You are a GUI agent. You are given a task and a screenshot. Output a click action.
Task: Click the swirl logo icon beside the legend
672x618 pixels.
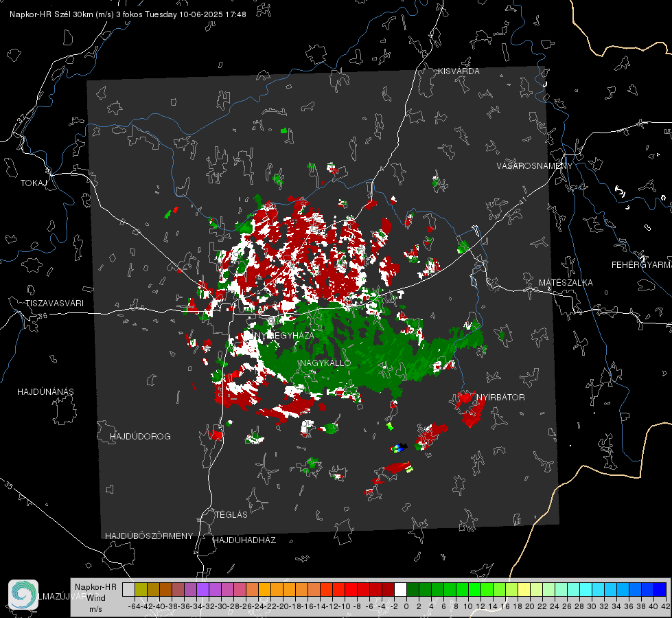23,595
